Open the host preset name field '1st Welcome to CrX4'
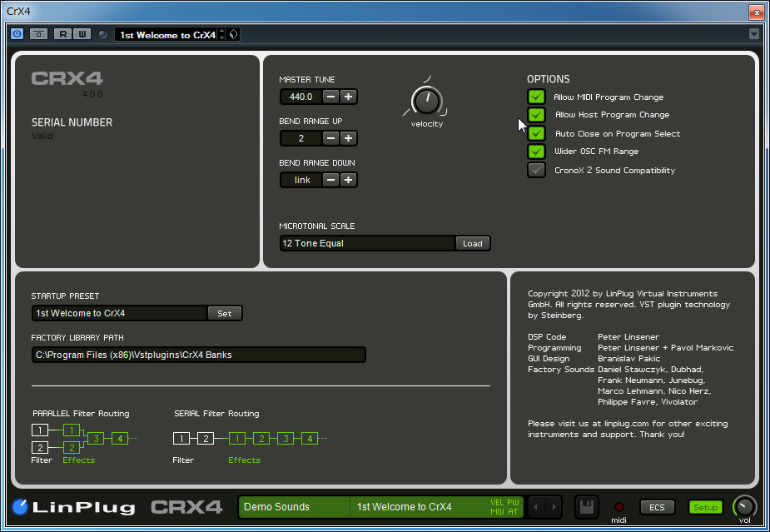Screen dimensions: 770x532 pyautogui.click(x=168, y=35)
